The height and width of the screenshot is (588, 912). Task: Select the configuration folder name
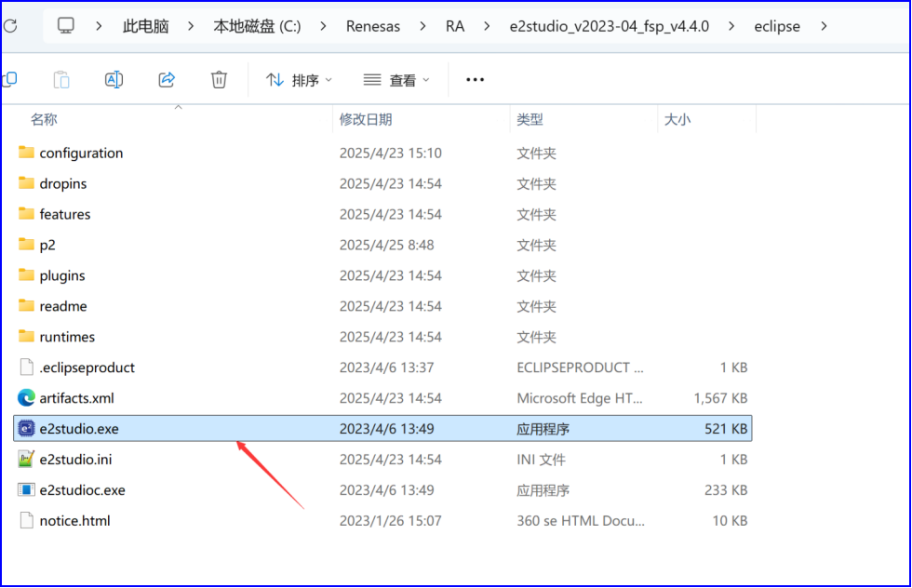pyautogui.click(x=82, y=153)
